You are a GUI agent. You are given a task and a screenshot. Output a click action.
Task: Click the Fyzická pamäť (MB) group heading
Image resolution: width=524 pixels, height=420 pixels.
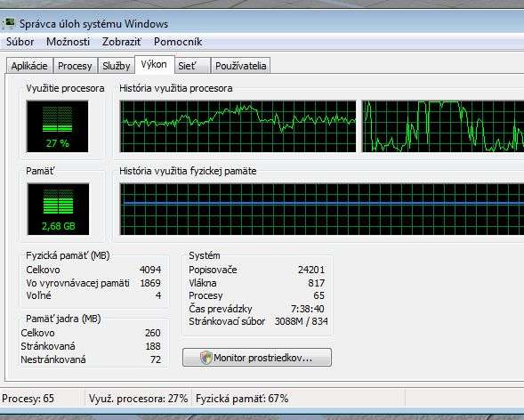(68, 255)
